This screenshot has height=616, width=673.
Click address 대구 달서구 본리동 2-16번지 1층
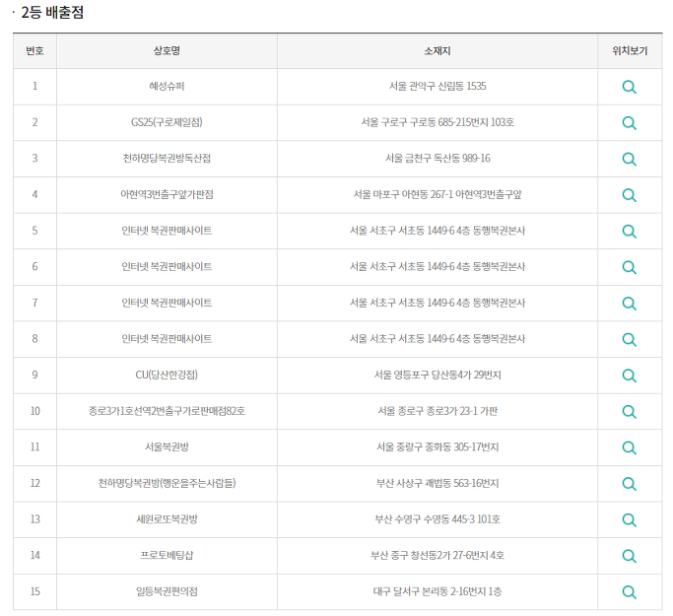[437, 591]
